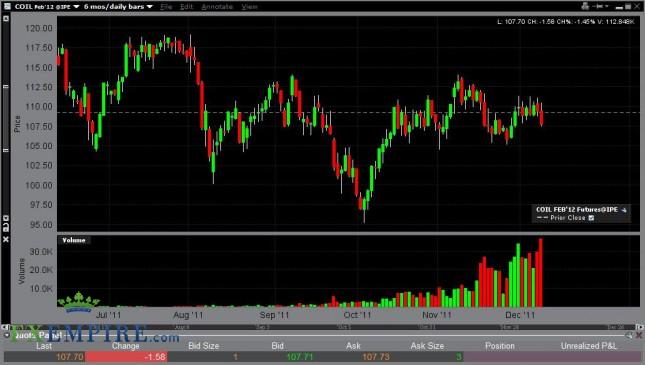Click the Volume panel label
This screenshot has height=365, width=645.
[74, 240]
